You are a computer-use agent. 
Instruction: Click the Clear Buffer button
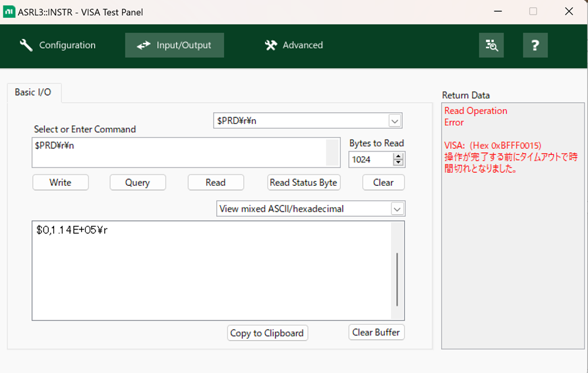(376, 332)
